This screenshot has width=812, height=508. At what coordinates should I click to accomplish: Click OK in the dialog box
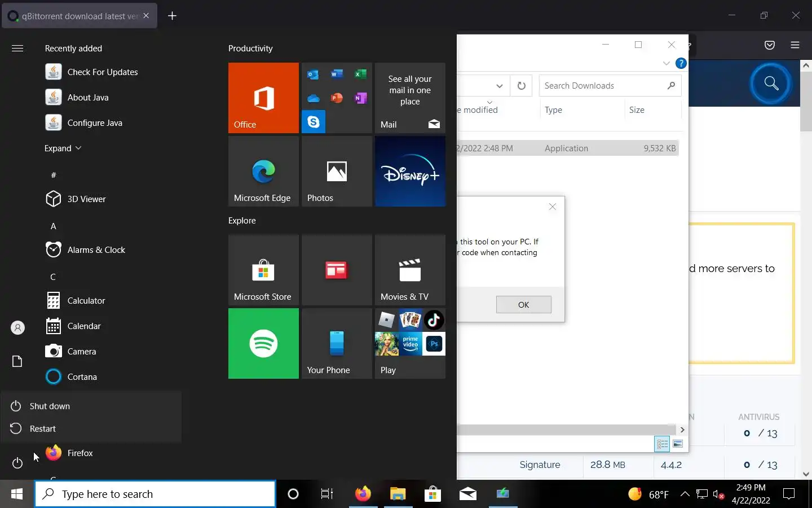[524, 305]
